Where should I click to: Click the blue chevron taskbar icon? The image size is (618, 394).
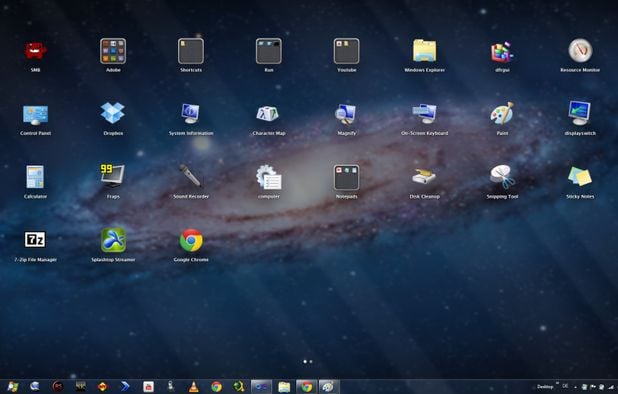click(x=125, y=387)
